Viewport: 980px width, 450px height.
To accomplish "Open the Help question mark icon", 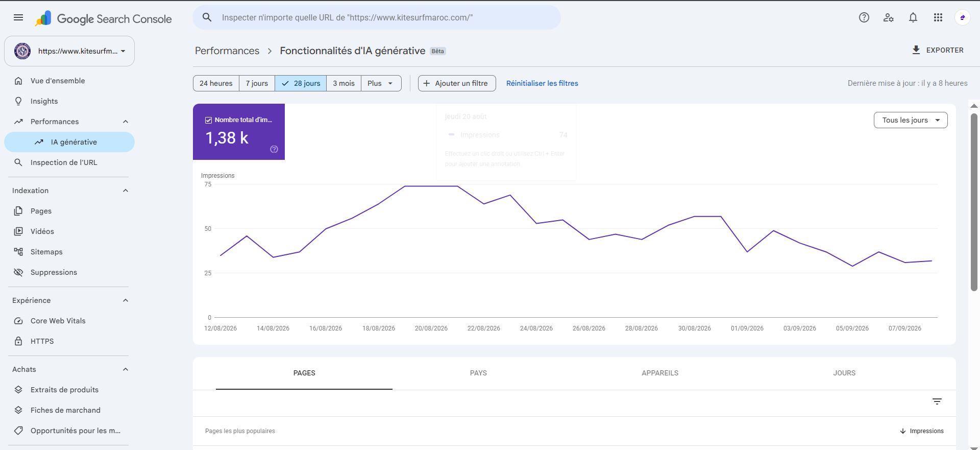I will click(864, 17).
